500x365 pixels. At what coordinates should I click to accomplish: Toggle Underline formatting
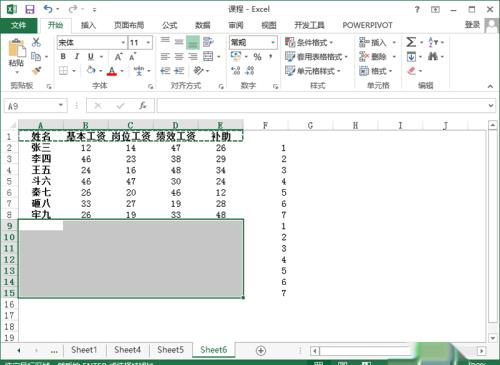(x=91, y=57)
